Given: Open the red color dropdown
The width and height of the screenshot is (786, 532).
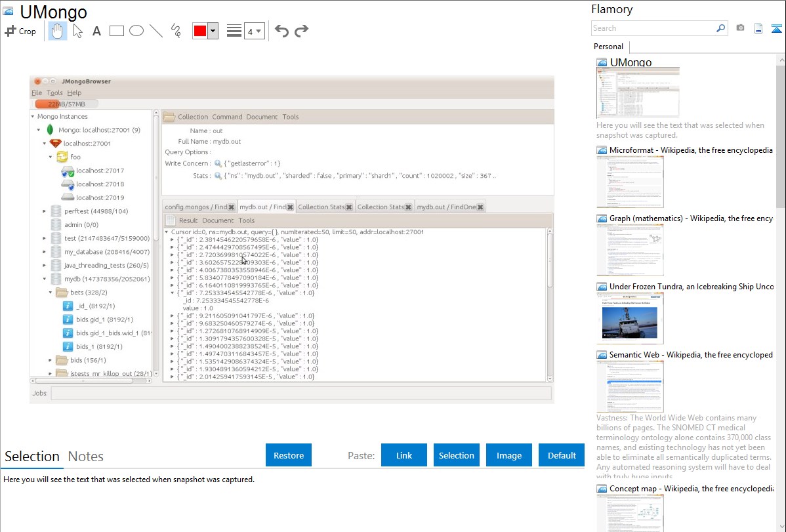Looking at the screenshot, I should (213, 31).
